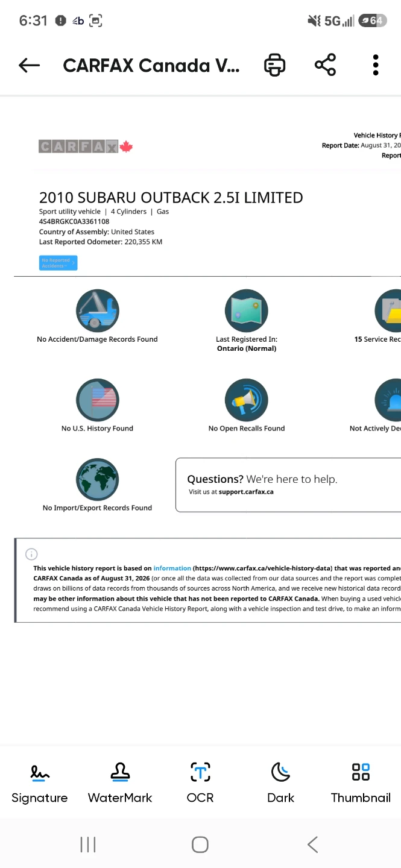The height and width of the screenshot is (868, 401).
Task: Select No U.S. History Found text
Action: click(x=97, y=429)
